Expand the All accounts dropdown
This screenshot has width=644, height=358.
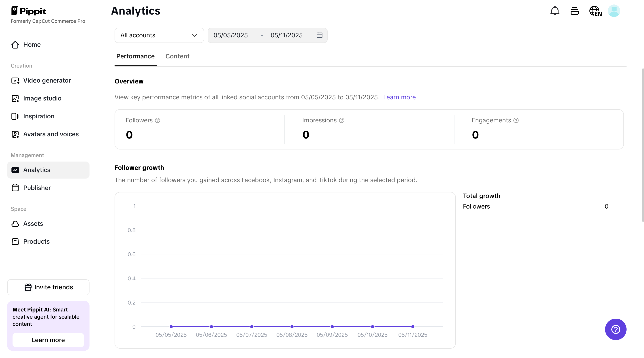pyautogui.click(x=159, y=35)
